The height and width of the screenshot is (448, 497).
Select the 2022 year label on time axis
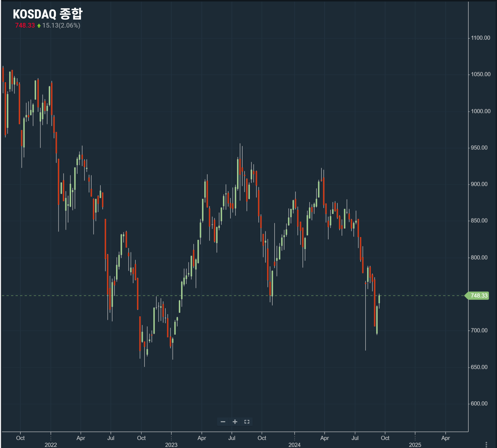51,445
